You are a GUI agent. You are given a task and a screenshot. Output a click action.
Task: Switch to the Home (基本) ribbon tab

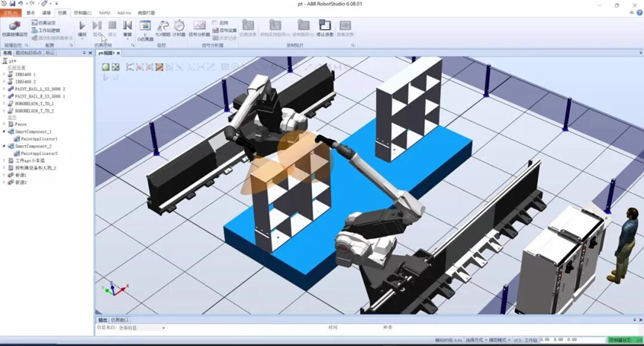tap(31, 13)
